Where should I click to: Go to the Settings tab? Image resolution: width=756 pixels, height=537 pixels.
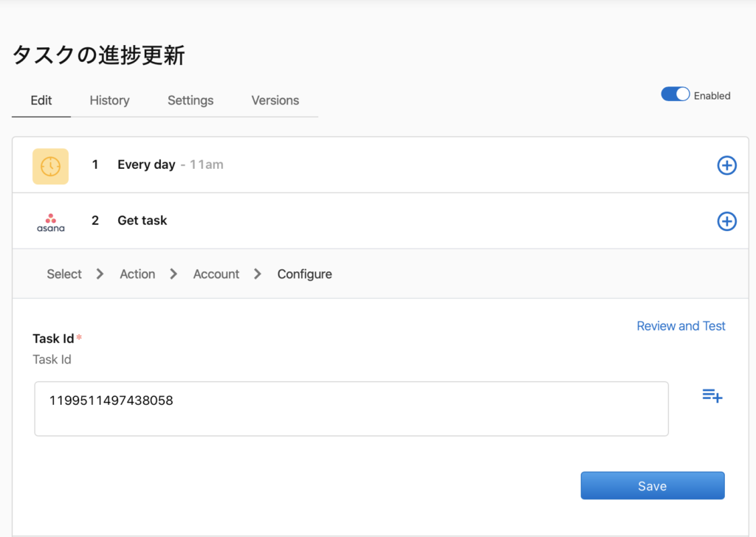190,100
